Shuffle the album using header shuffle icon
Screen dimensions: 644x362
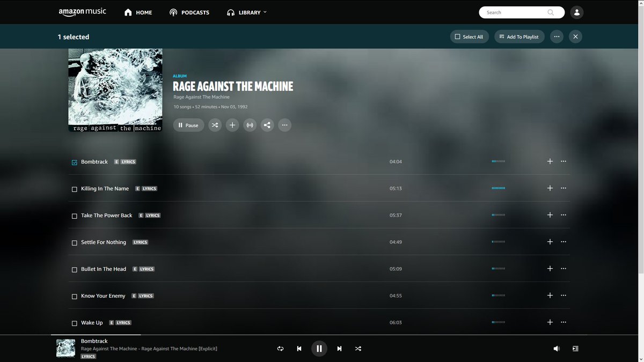pos(215,125)
